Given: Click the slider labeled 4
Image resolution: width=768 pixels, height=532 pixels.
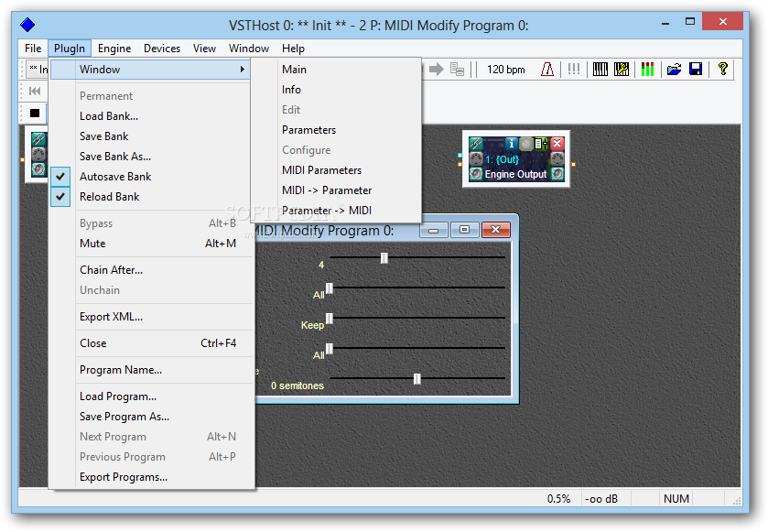Looking at the screenshot, I should click(x=417, y=257).
